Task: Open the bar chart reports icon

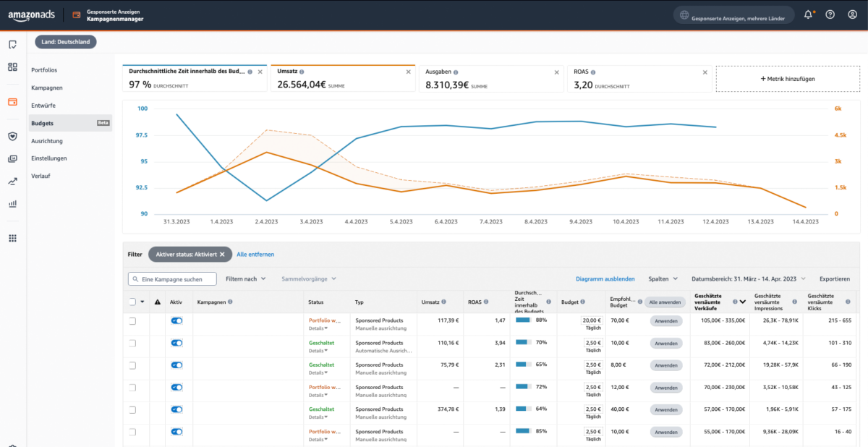Action: point(12,204)
